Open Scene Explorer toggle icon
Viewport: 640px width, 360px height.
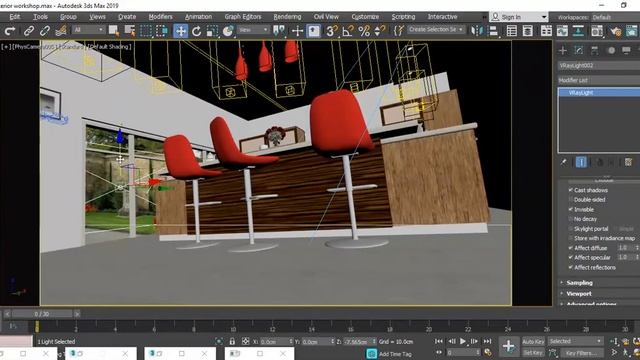click(x=511, y=31)
